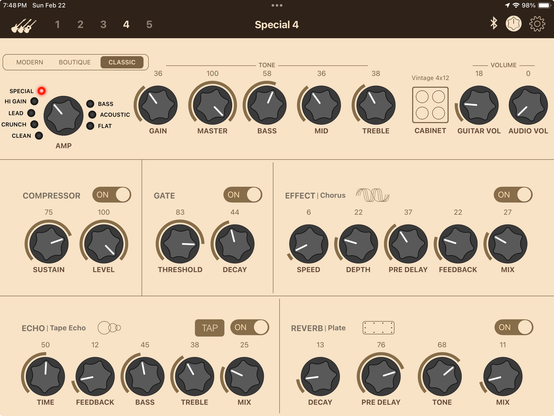The image size is (554, 416).
Task: Click the GUITAR VOL knob
Action: point(479,105)
